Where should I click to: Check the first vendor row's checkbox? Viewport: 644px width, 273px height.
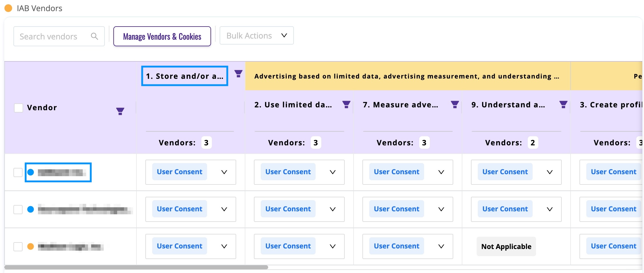[x=18, y=172]
